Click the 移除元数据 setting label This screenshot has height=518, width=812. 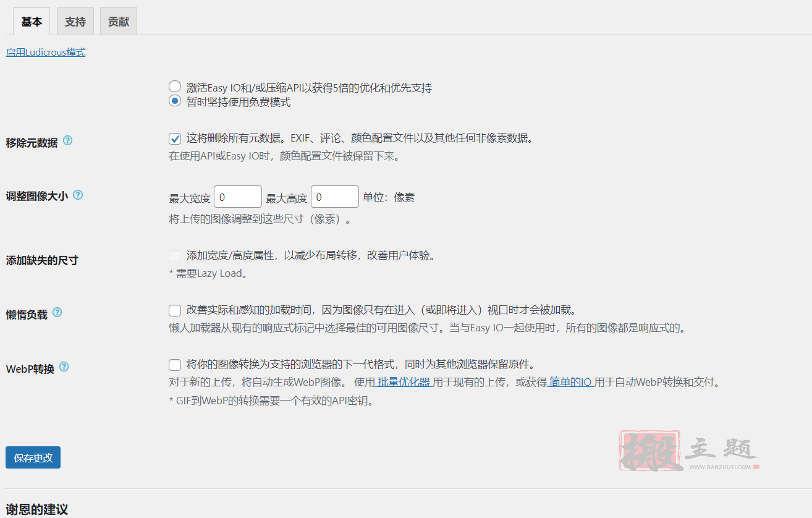(32, 143)
